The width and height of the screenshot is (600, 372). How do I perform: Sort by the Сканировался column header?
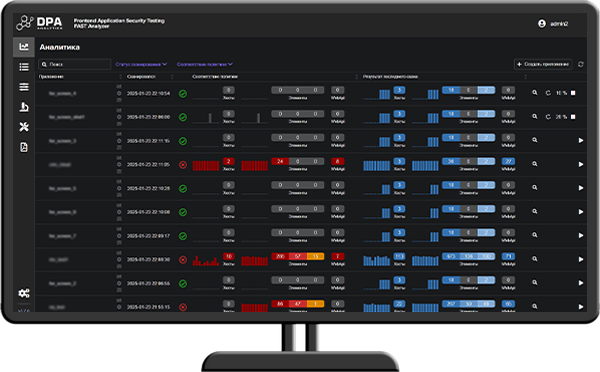[141, 77]
